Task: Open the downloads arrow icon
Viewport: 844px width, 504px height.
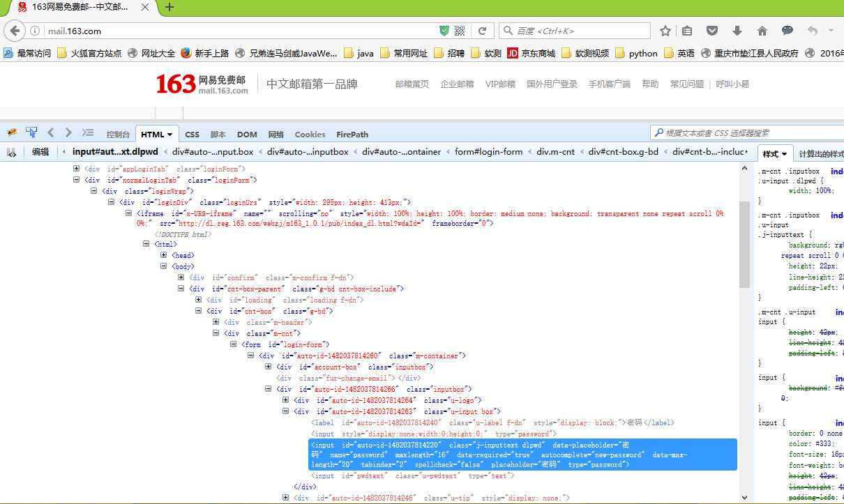Action: click(x=737, y=31)
